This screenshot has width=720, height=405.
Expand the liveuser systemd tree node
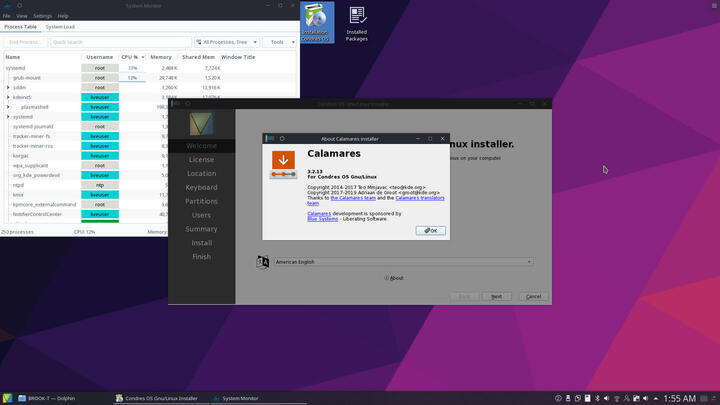pyautogui.click(x=8, y=117)
